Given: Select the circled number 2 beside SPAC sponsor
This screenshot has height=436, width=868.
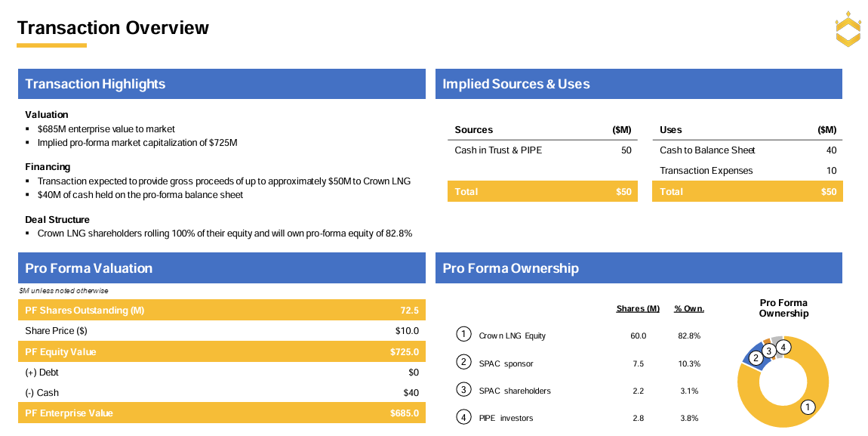Looking at the screenshot, I should (x=463, y=362).
